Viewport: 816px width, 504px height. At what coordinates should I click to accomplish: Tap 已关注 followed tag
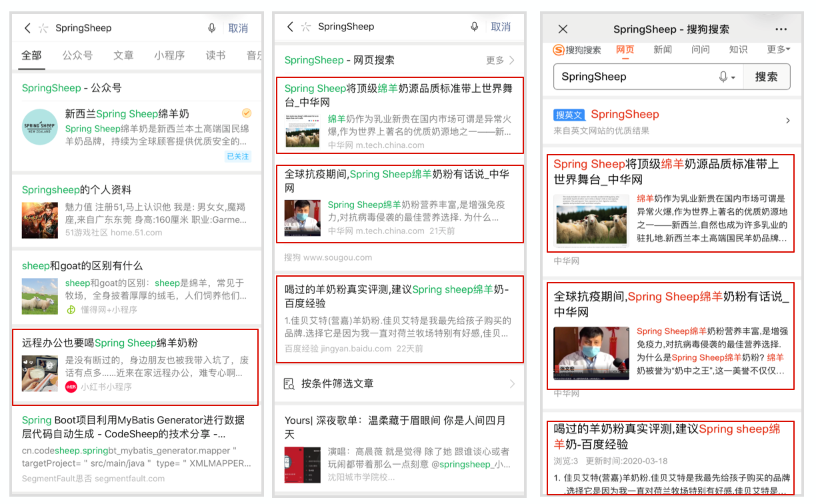[238, 156]
